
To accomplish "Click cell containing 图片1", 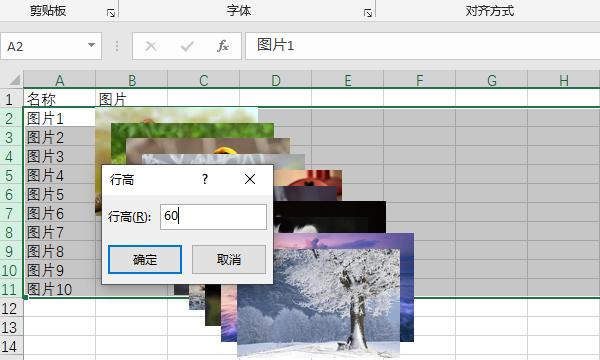I will click(x=59, y=117).
